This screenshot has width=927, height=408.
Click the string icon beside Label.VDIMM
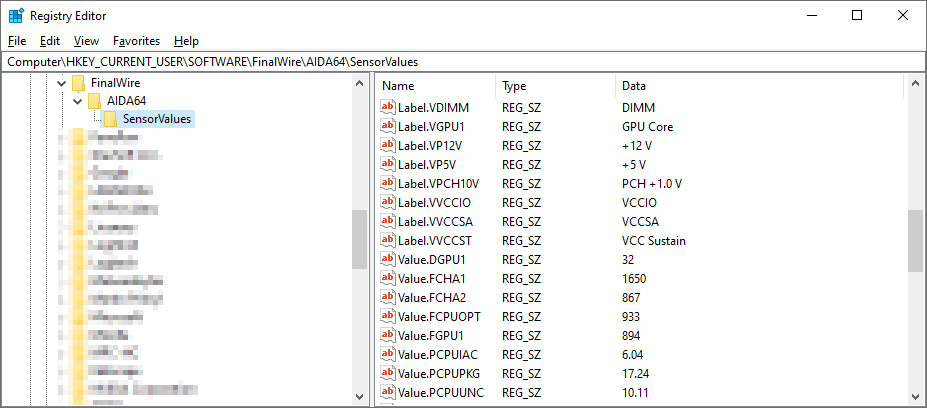point(389,108)
